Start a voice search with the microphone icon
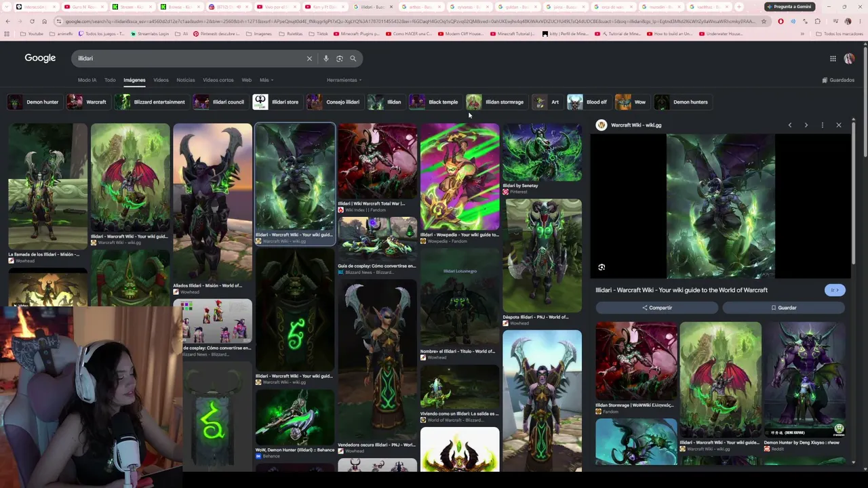 click(x=326, y=58)
